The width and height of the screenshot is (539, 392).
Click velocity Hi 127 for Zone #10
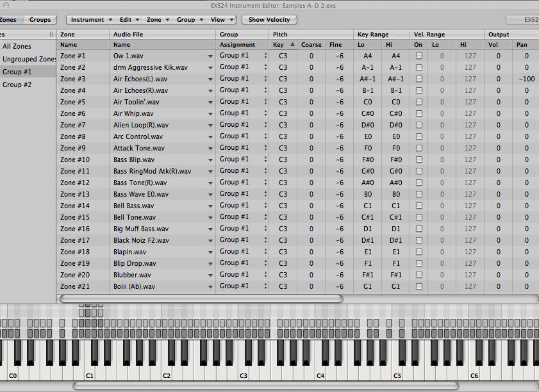470,159
